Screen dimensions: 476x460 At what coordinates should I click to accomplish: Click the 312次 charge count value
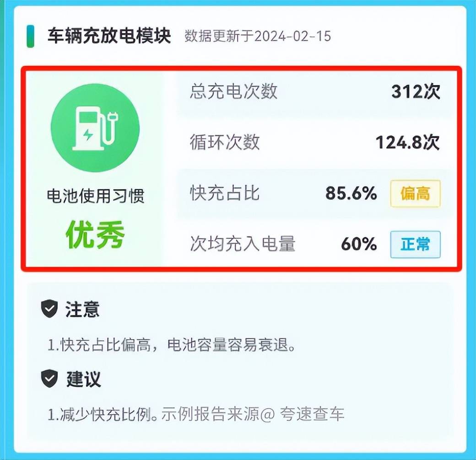[x=416, y=91]
